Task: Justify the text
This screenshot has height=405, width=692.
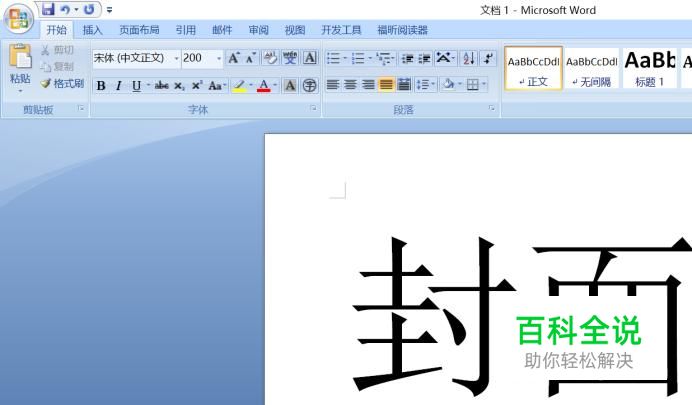Action: (386, 85)
